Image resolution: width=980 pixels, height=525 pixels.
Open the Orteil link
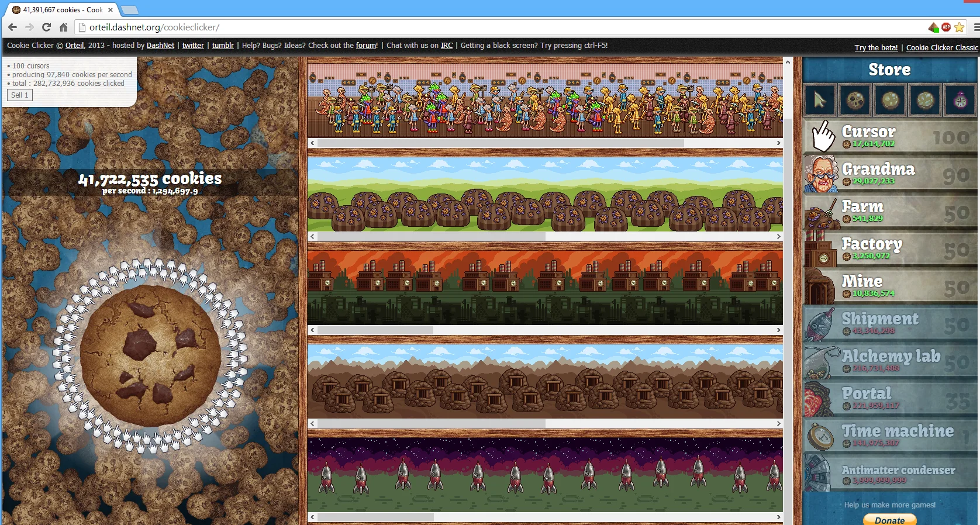point(75,46)
